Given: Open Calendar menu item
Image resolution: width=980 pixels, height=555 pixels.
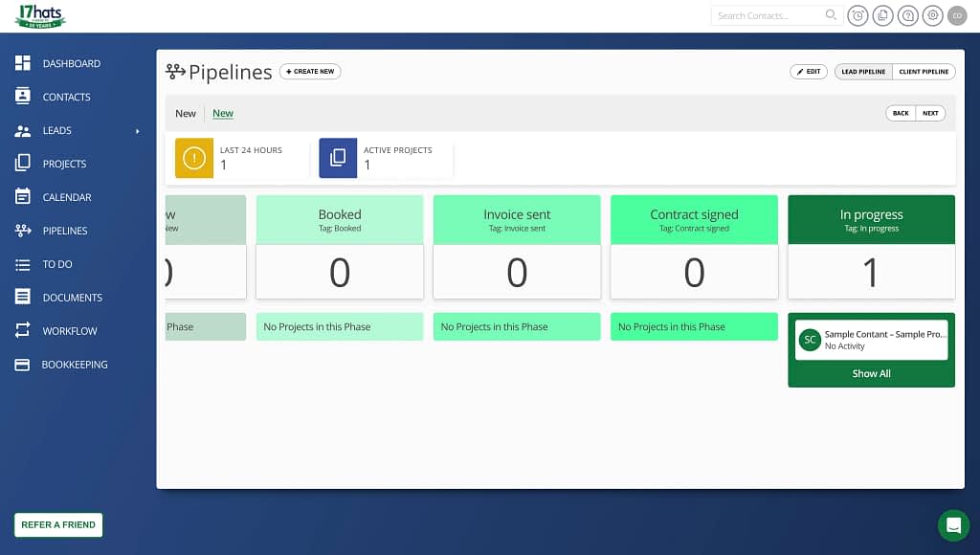Looking at the screenshot, I should [x=67, y=197].
